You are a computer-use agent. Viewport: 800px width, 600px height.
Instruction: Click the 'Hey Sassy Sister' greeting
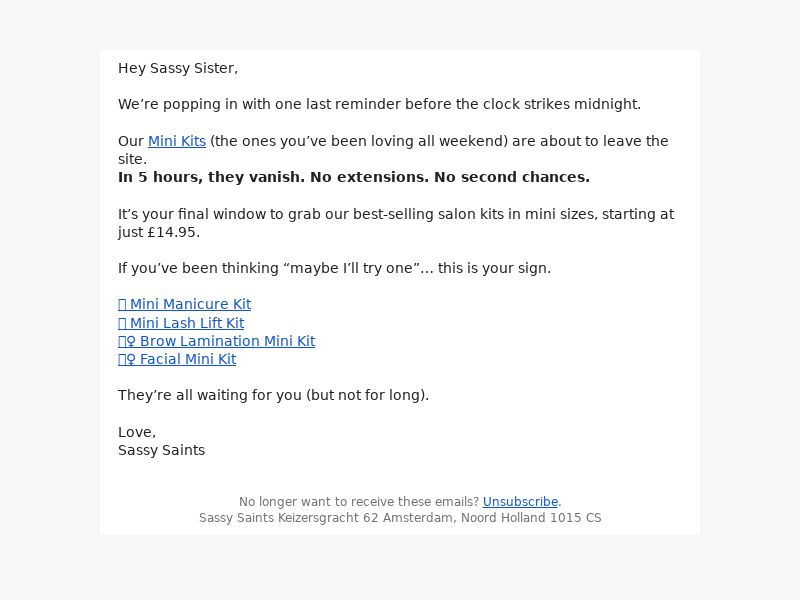point(178,68)
